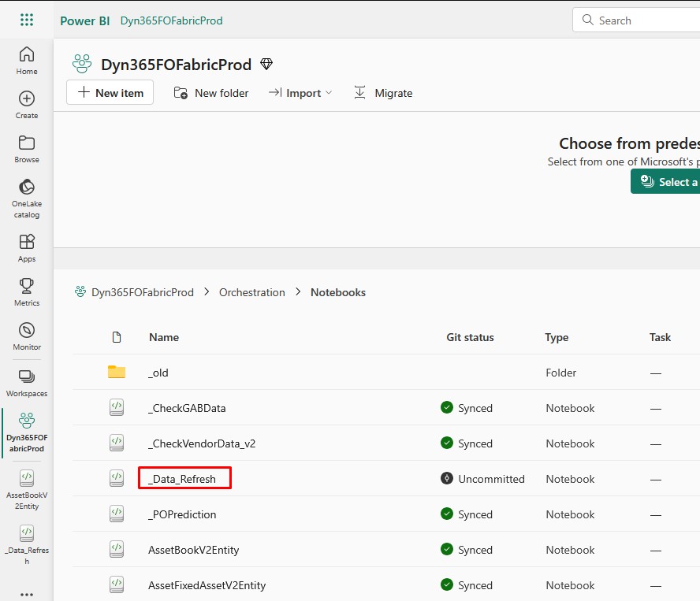This screenshot has height=601, width=700.
Task: Click workspace icon in breadcrumb
Action: tap(80, 291)
